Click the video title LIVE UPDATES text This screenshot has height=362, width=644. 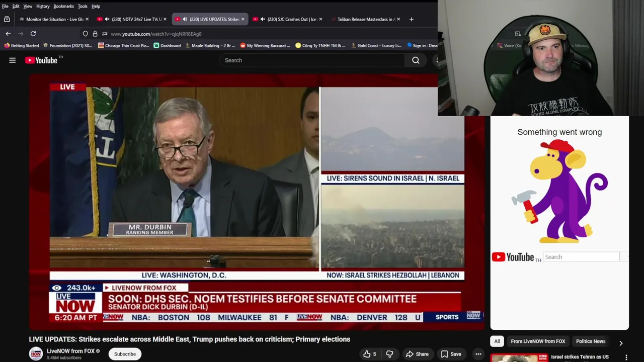click(189, 339)
